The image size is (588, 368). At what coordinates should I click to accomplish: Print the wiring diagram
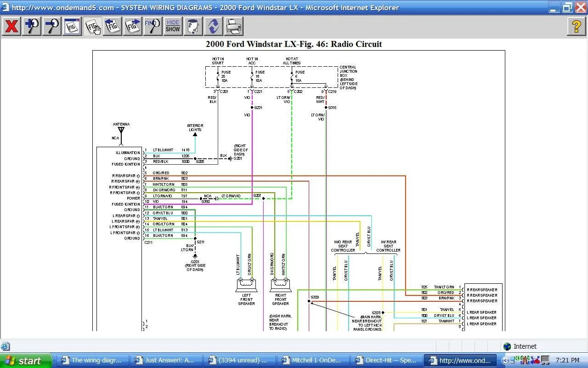(234, 26)
